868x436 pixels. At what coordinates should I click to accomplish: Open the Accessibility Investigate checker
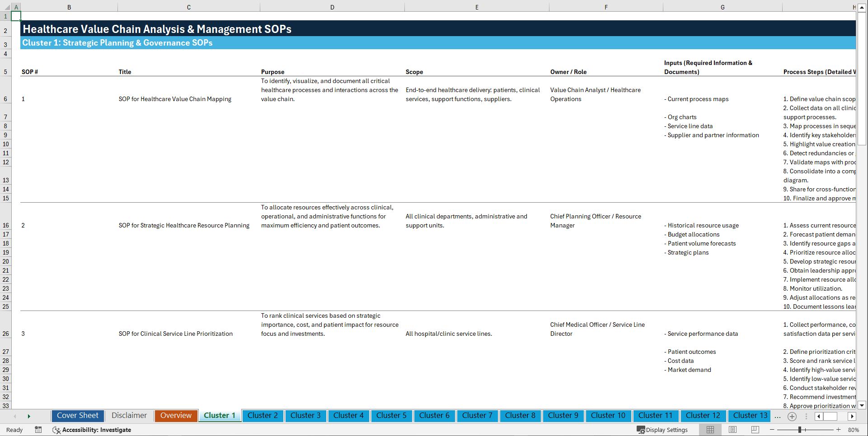pyautogui.click(x=92, y=430)
